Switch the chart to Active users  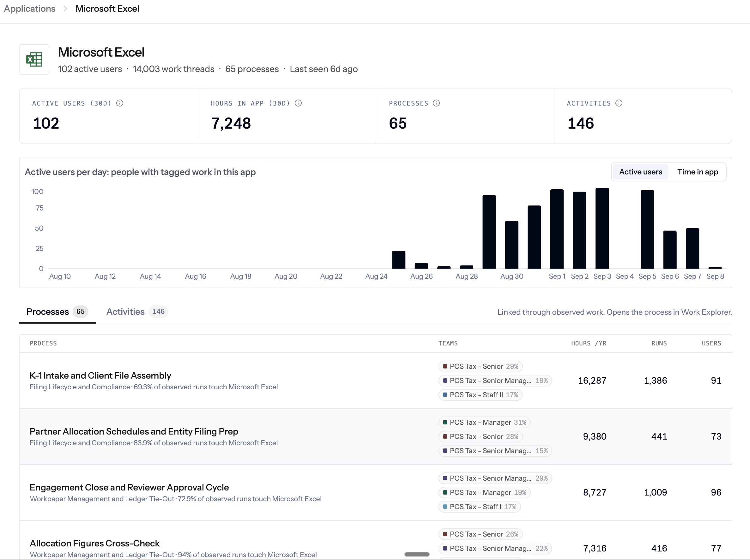(x=641, y=172)
